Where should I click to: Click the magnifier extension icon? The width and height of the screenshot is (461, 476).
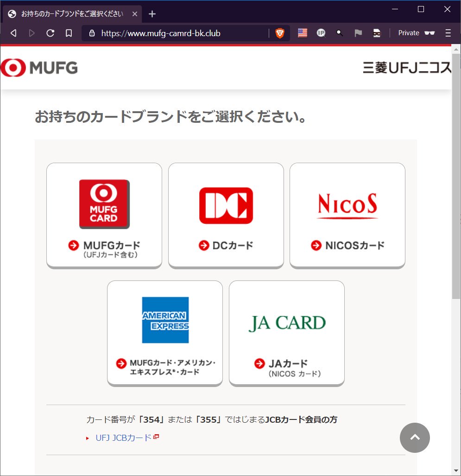(340, 33)
